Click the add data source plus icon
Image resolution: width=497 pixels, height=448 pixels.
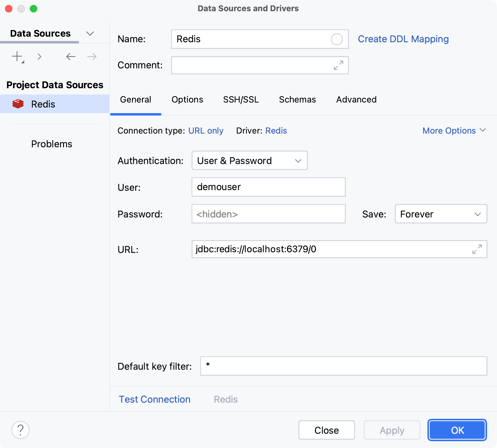[17, 57]
